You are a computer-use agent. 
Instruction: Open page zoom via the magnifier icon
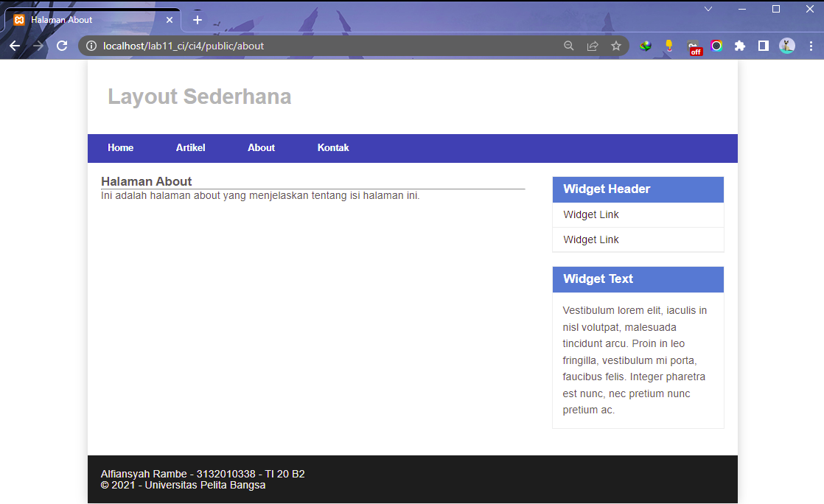pos(568,45)
